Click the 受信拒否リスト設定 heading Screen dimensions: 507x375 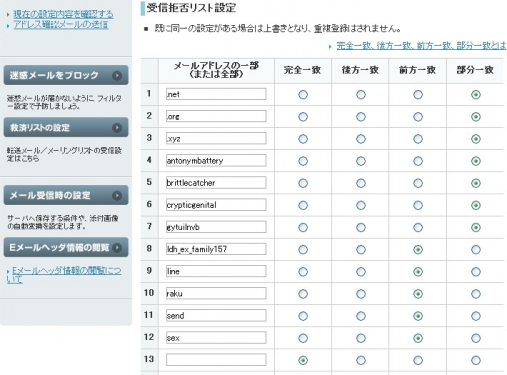pyautogui.click(x=191, y=8)
